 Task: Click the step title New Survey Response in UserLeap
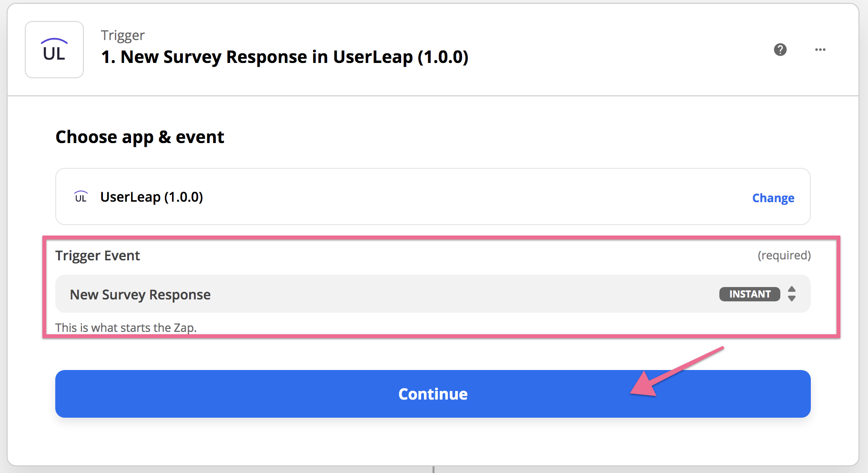coord(284,57)
